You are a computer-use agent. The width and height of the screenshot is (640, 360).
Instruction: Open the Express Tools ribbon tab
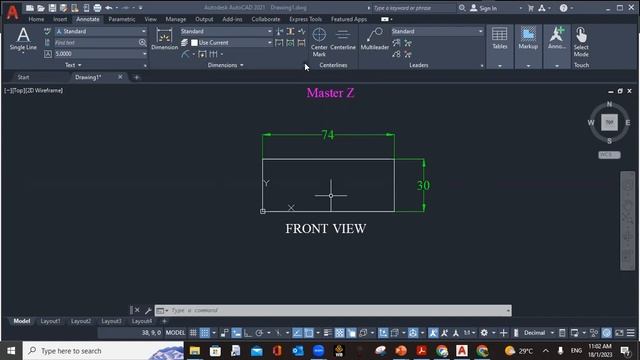pyautogui.click(x=305, y=19)
